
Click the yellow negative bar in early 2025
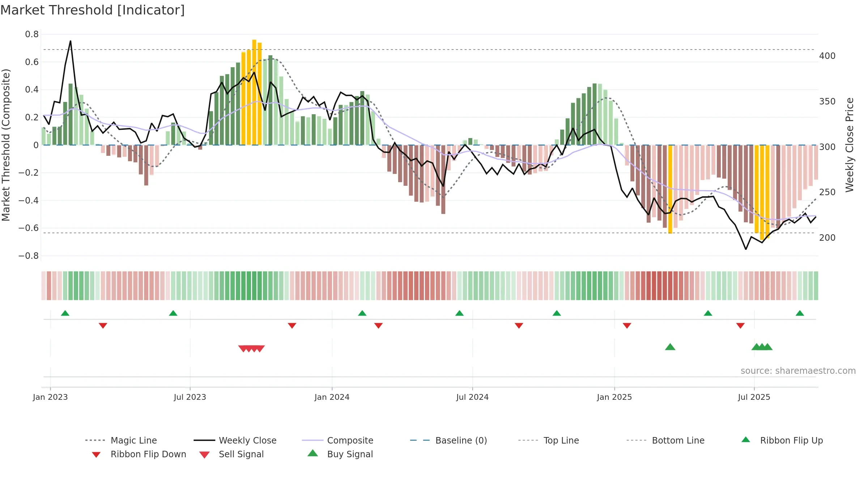pyautogui.click(x=670, y=189)
